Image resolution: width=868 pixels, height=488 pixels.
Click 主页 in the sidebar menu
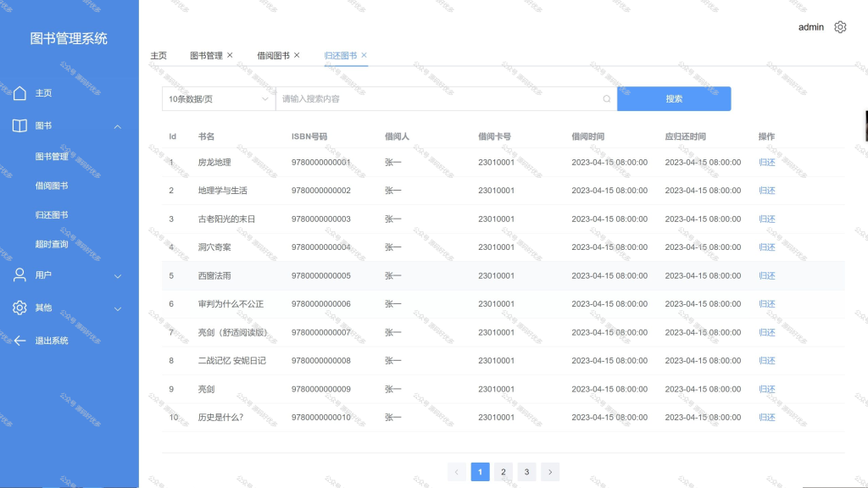pyautogui.click(x=44, y=93)
